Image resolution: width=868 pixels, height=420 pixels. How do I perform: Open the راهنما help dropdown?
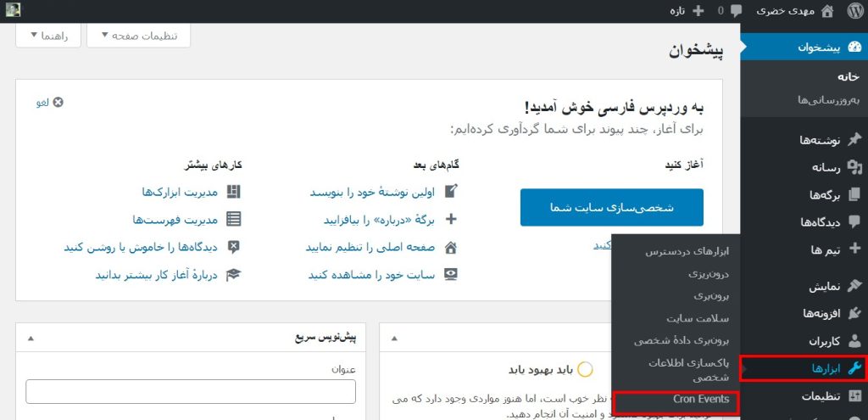48,36
